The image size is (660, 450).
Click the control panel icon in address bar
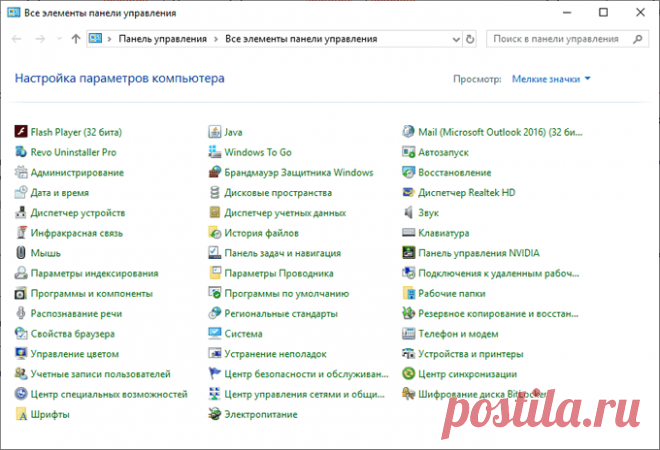(96, 39)
